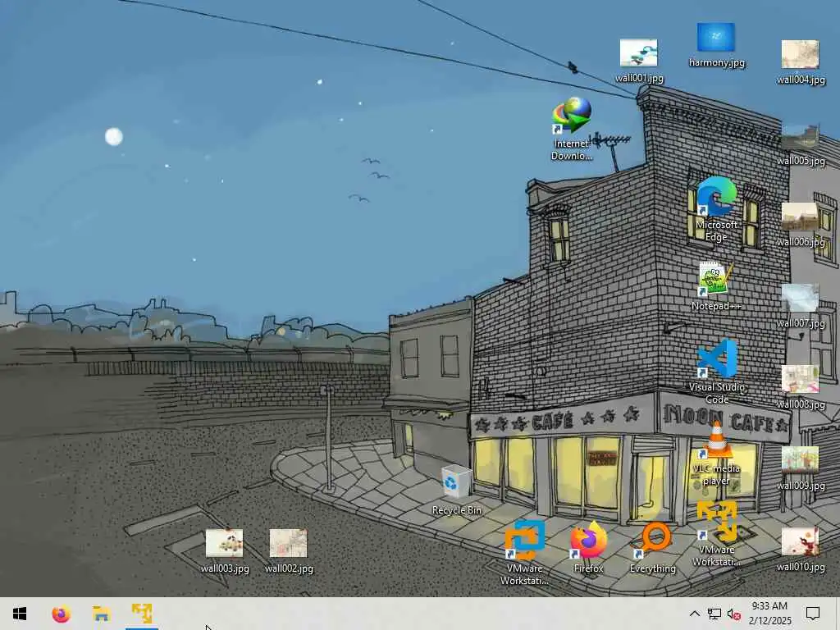840x630 pixels.
Task: Open Internet Download Manager desktop shortcut
Action: coord(572,129)
